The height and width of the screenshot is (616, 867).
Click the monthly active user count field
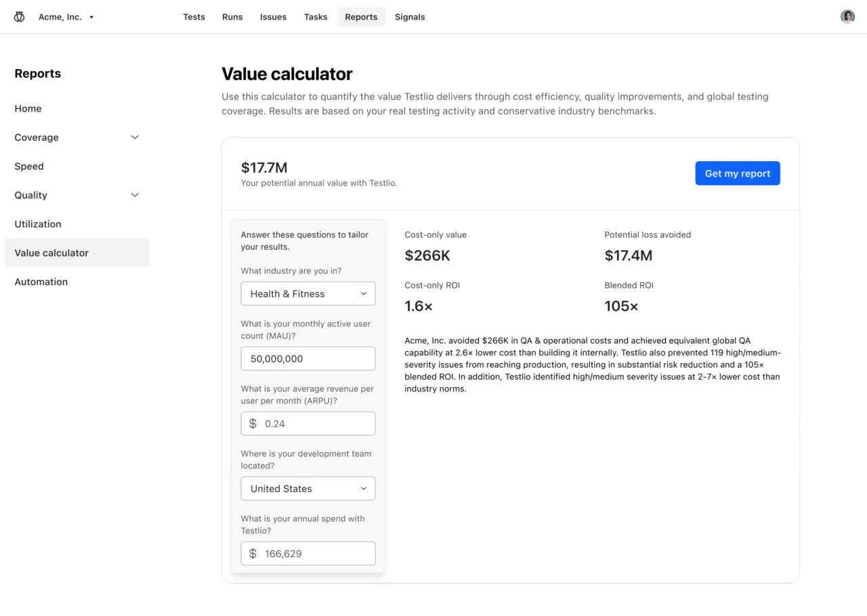click(308, 359)
